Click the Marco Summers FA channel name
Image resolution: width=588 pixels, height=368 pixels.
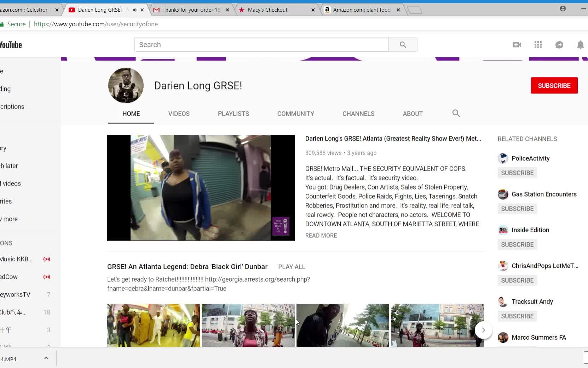point(539,338)
